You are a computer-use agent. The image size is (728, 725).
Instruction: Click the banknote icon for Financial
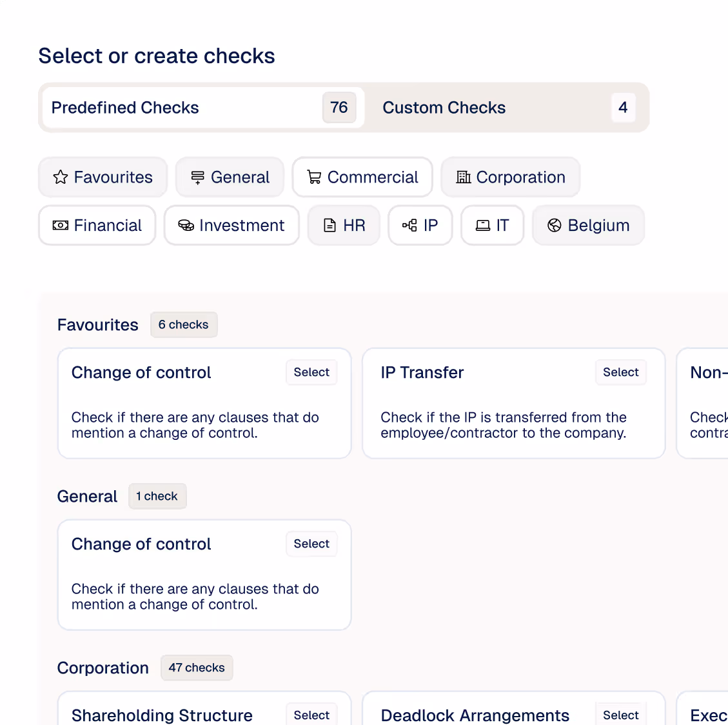point(61,226)
